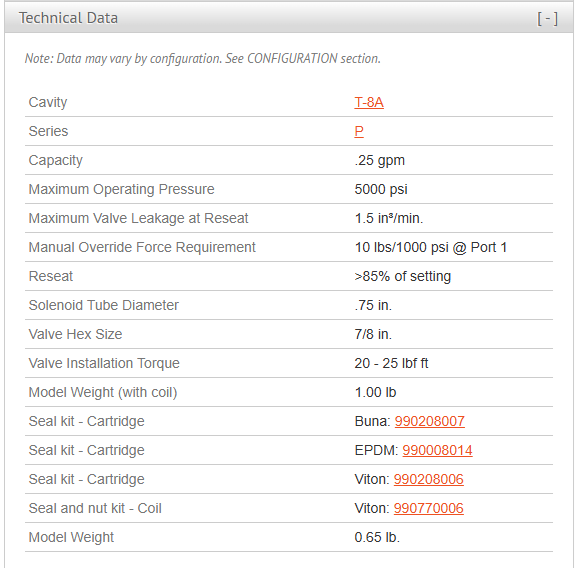Click the Series row label
587x568 pixels.
click(x=48, y=131)
